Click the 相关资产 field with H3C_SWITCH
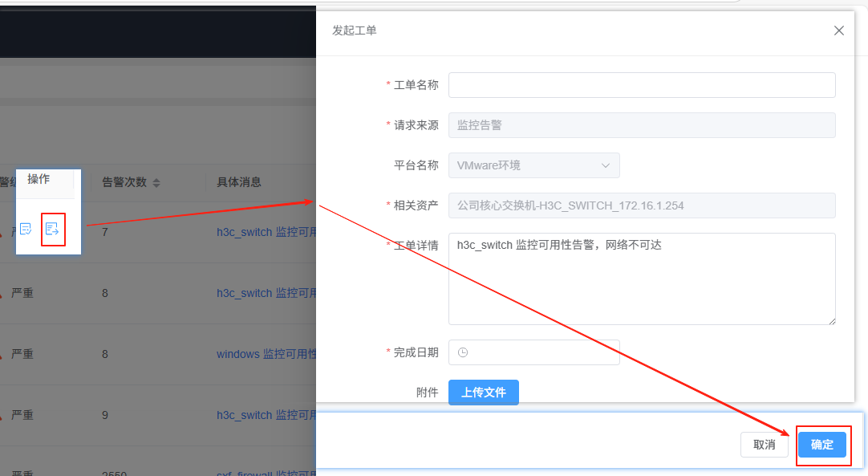 [x=642, y=205]
